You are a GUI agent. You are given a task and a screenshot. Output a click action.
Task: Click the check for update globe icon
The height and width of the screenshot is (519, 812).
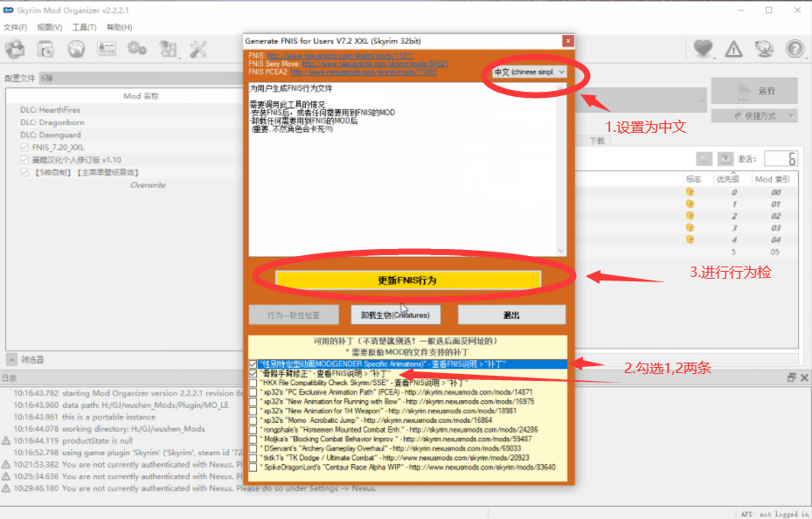coord(764,49)
